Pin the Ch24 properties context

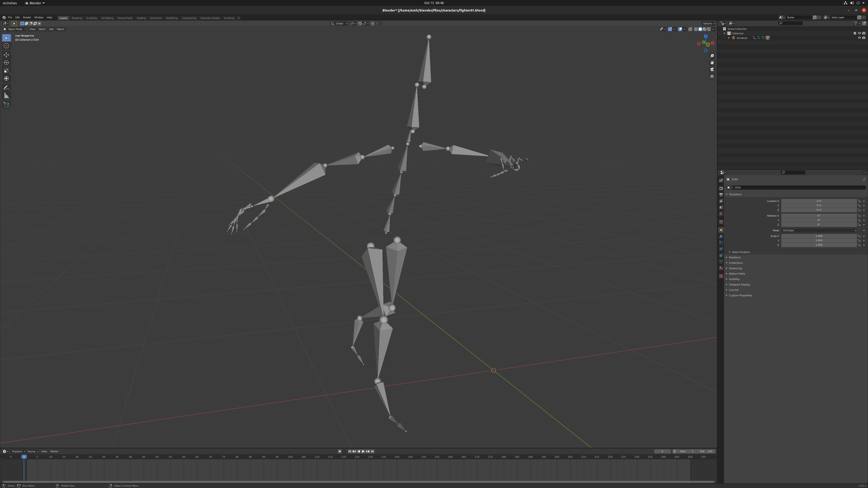pyautogui.click(x=864, y=180)
